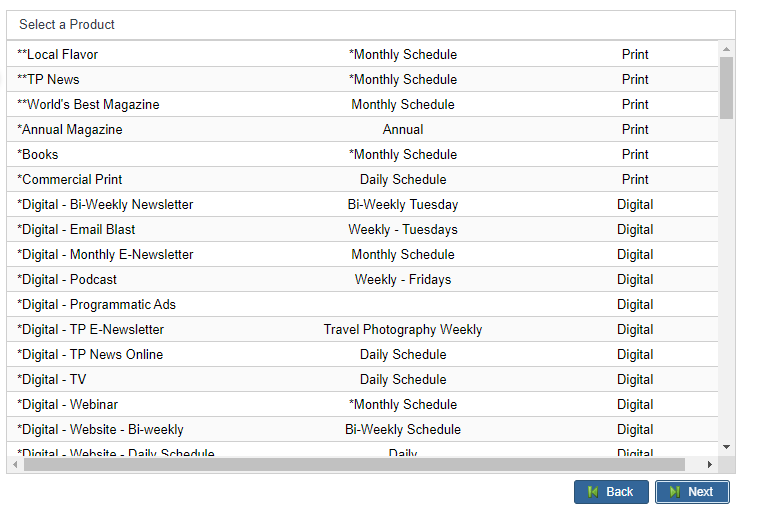Choose *Digital - Bi-Weekly Newsletter
This screenshot has width=767, height=520.
[x=362, y=204]
